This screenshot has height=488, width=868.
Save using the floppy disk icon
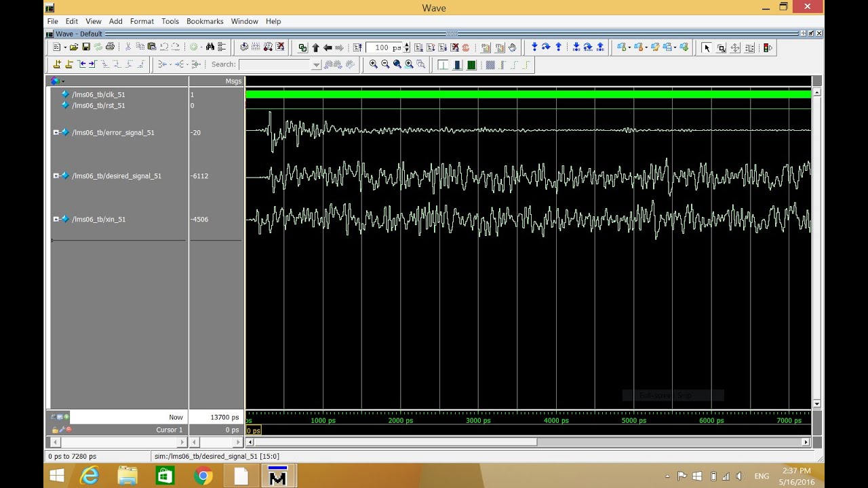click(86, 47)
